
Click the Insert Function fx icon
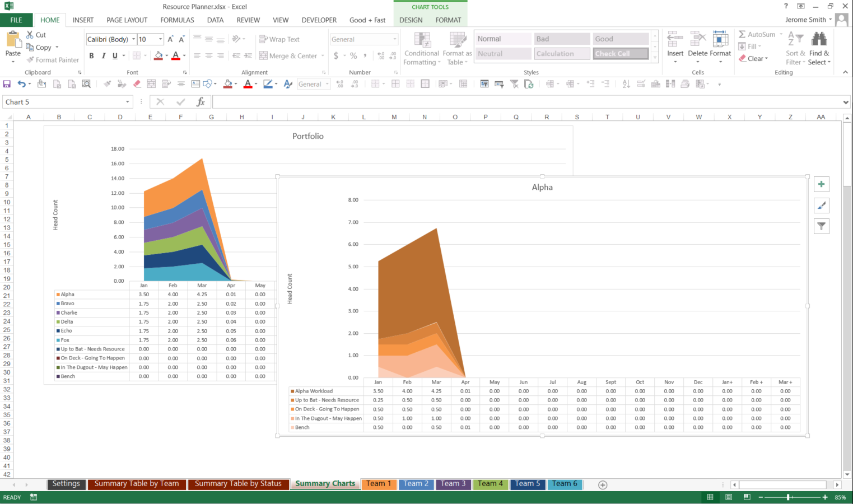(201, 102)
